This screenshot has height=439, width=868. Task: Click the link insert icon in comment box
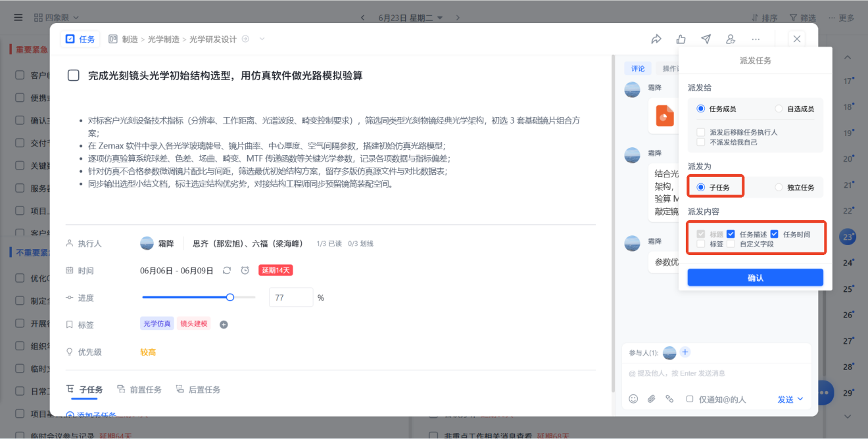[x=669, y=399]
